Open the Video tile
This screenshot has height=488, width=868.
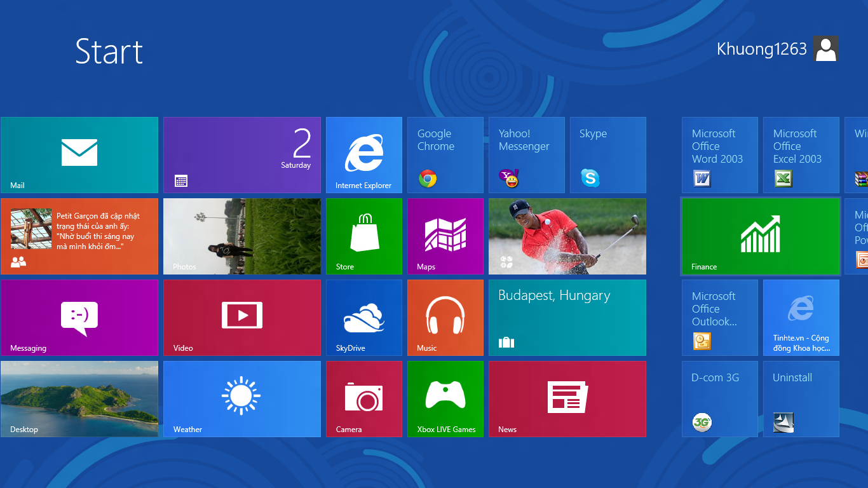(x=242, y=318)
